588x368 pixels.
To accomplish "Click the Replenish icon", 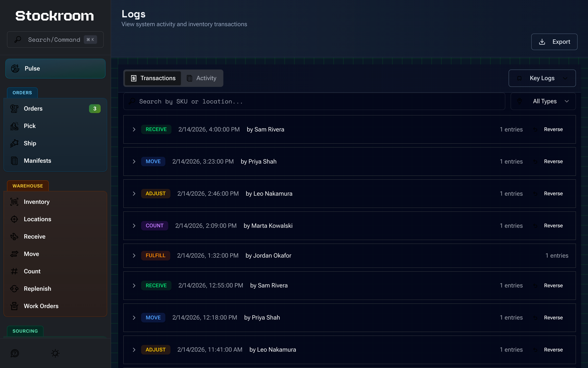I will [14, 289].
